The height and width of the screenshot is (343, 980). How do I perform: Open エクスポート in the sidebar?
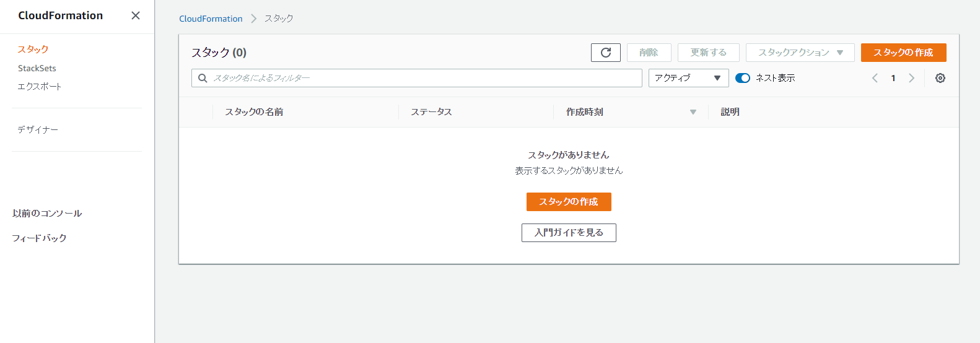40,87
